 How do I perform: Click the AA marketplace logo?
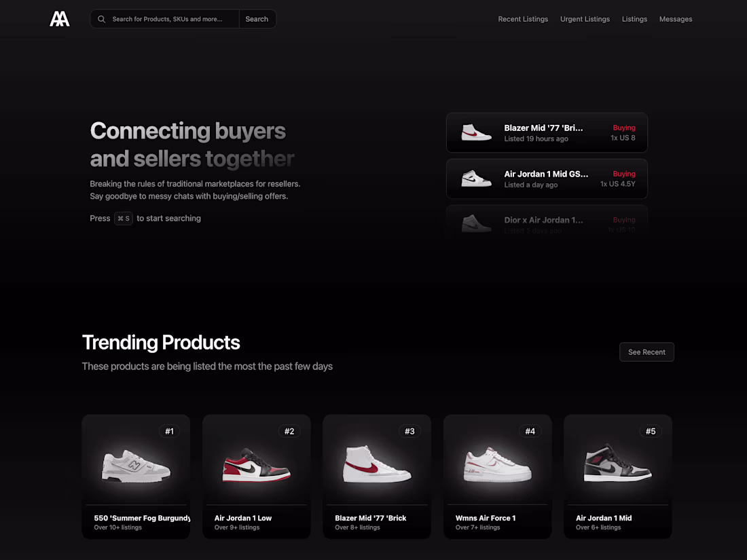pyautogui.click(x=60, y=18)
